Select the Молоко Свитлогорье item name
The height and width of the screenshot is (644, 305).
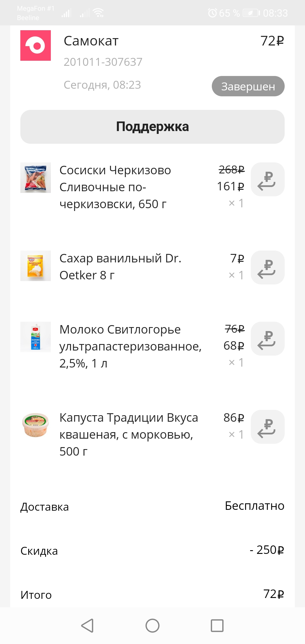coord(130,347)
